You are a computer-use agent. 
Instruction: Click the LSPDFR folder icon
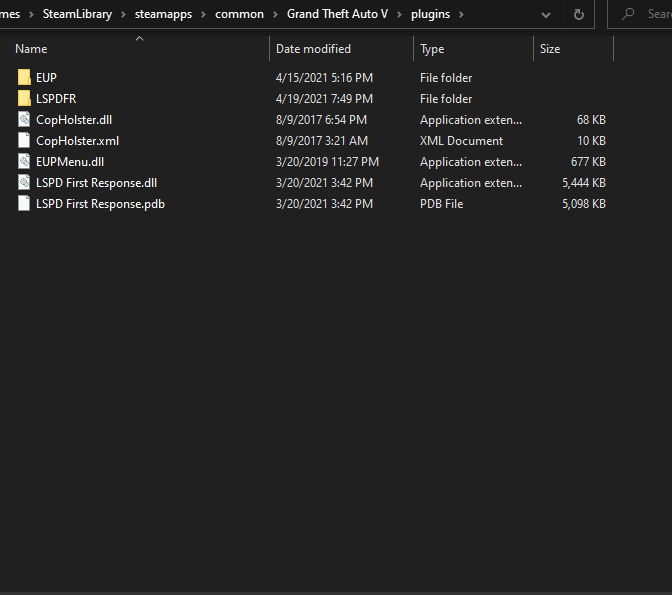click(x=24, y=99)
